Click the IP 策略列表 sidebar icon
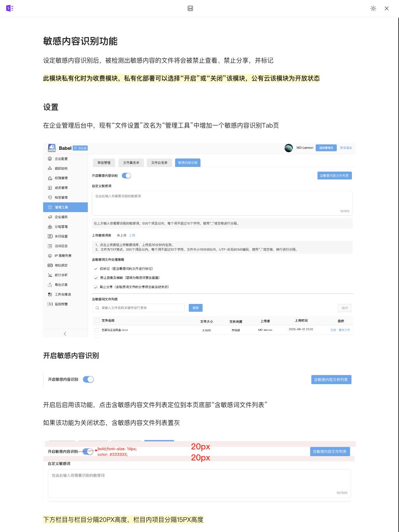 tap(50, 256)
